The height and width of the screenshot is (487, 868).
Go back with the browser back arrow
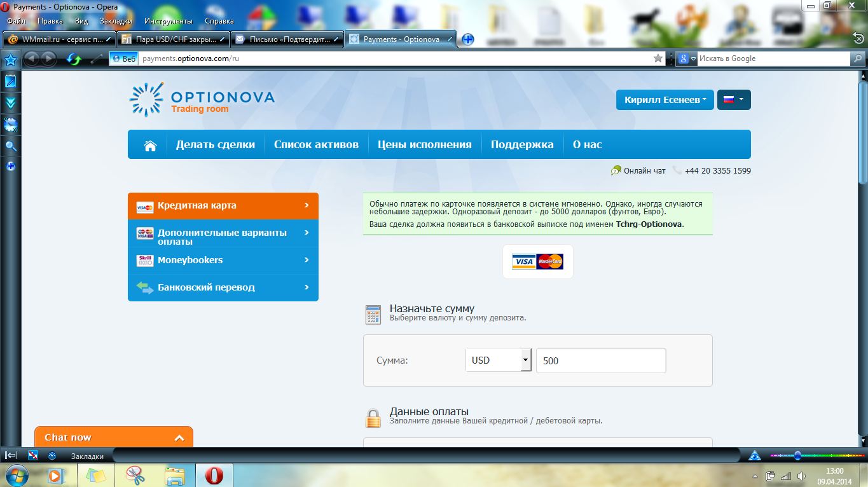(x=32, y=58)
